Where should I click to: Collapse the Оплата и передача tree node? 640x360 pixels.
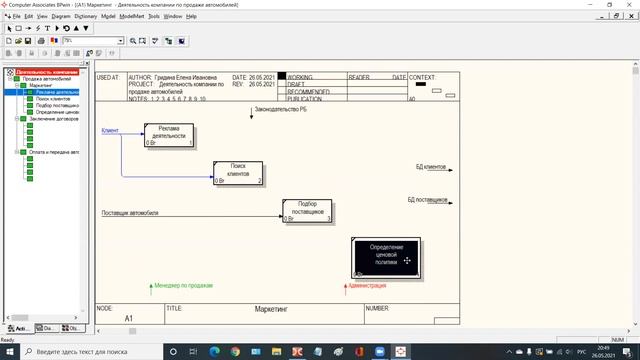(17, 152)
